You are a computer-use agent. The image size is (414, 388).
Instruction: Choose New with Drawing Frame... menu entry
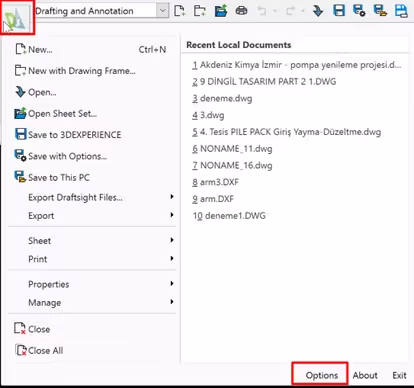(92, 71)
